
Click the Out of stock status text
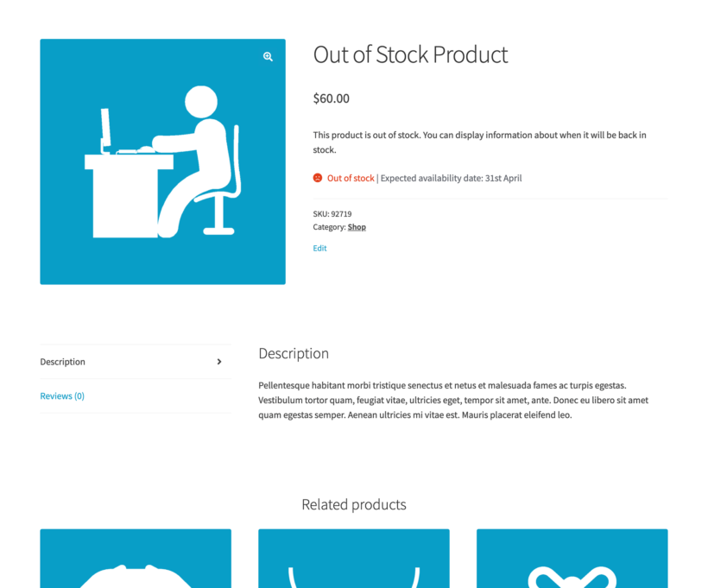pos(351,178)
